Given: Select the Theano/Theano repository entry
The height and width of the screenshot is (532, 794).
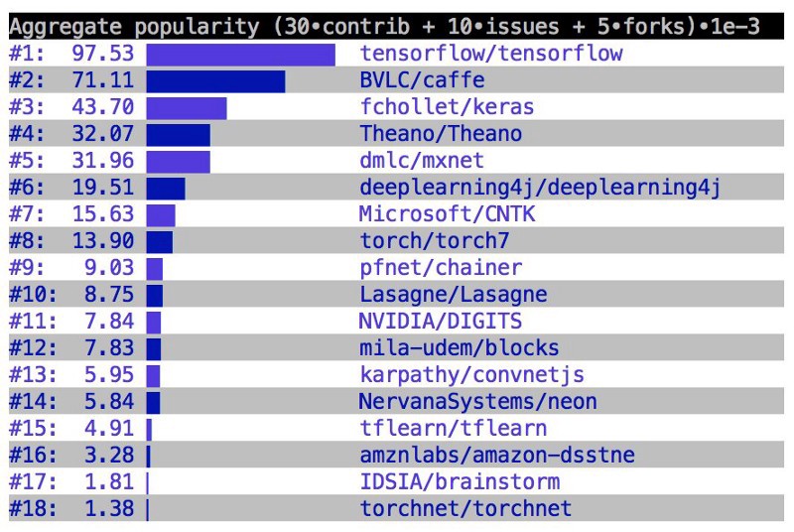Looking at the screenshot, I should [441, 134].
